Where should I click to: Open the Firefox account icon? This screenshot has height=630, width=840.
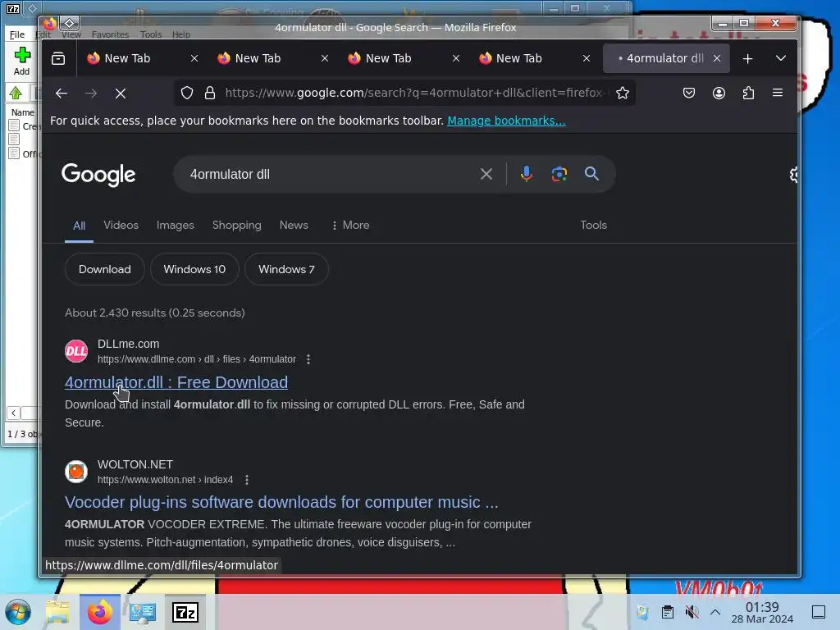719,93
